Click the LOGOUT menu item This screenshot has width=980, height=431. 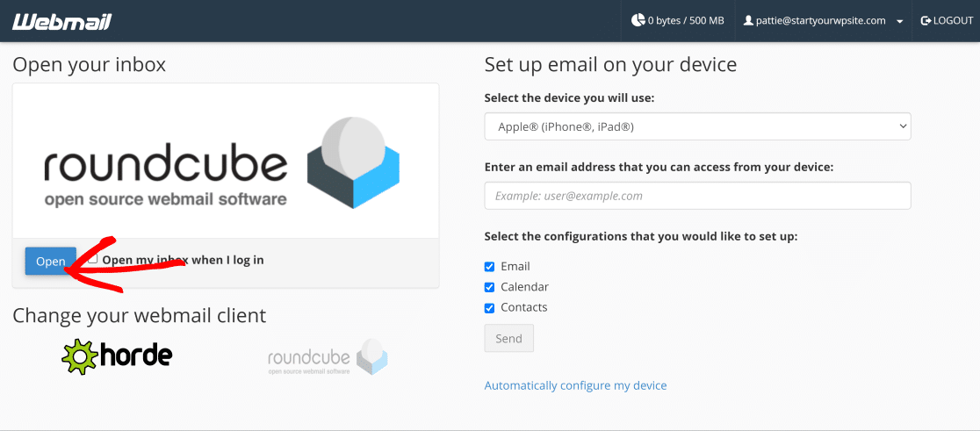pos(947,21)
